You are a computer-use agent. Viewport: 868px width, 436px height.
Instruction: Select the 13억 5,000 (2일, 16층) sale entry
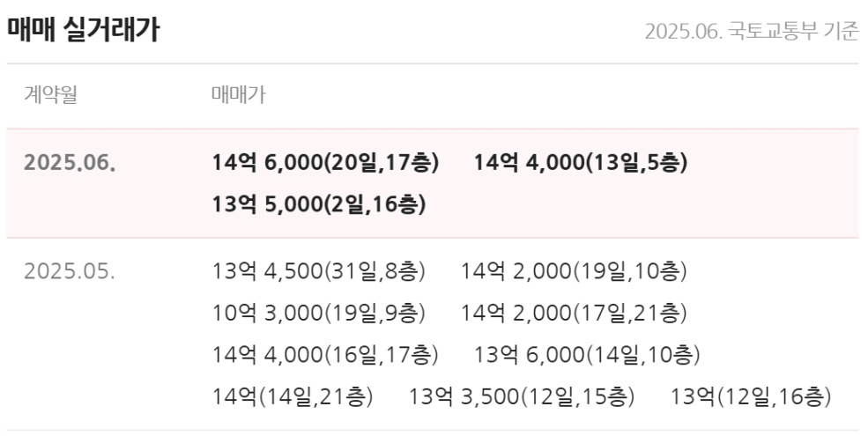(x=319, y=204)
